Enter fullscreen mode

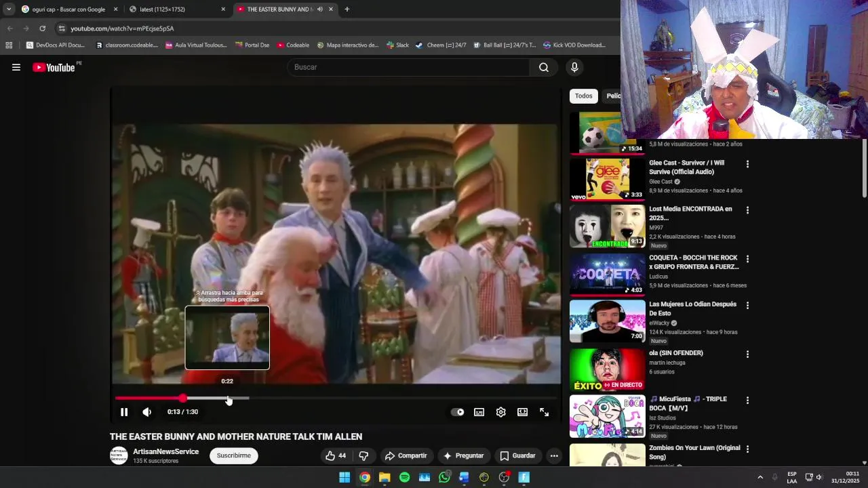pyautogui.click(x=545, y=412)
